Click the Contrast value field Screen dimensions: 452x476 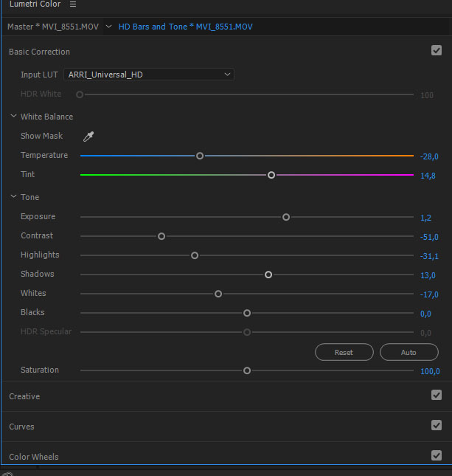[428, 237]
